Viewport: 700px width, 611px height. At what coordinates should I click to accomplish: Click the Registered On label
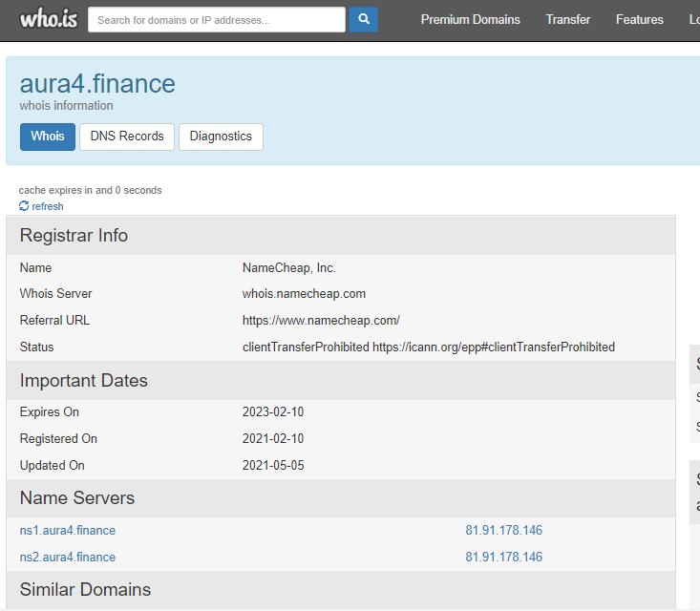(x=58, y=438)
